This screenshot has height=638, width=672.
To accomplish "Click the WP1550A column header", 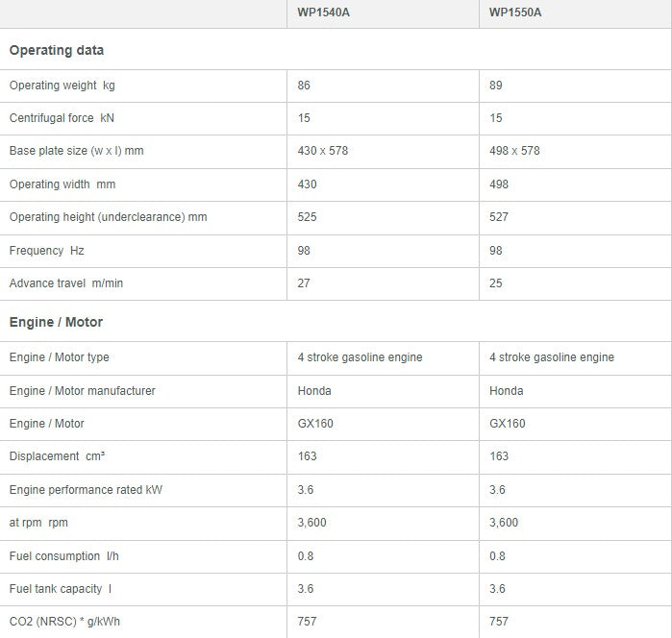I will (516, 12).
